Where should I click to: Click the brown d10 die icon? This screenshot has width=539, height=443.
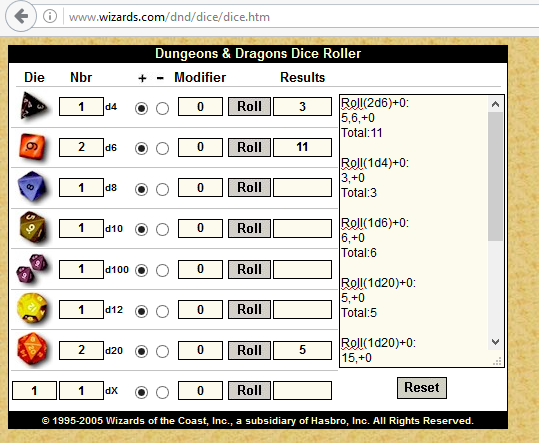point(32,227)
